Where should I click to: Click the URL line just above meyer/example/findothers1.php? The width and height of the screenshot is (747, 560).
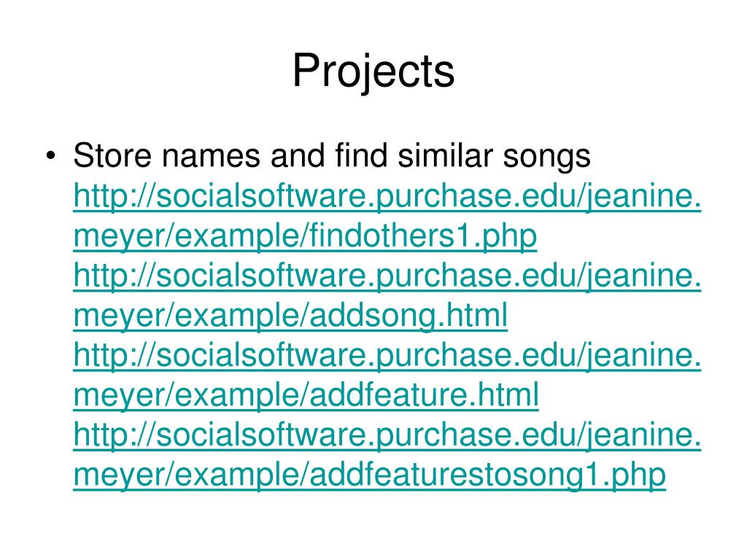387,197
